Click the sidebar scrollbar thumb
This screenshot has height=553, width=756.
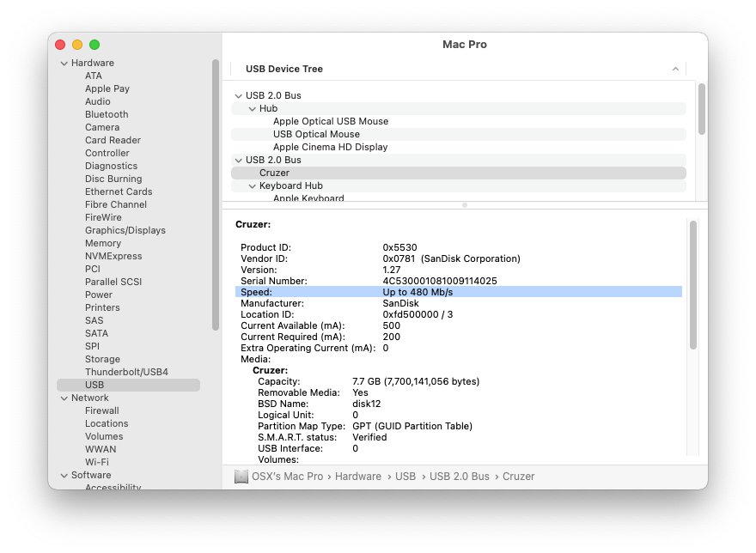click(x=216, y=195)
